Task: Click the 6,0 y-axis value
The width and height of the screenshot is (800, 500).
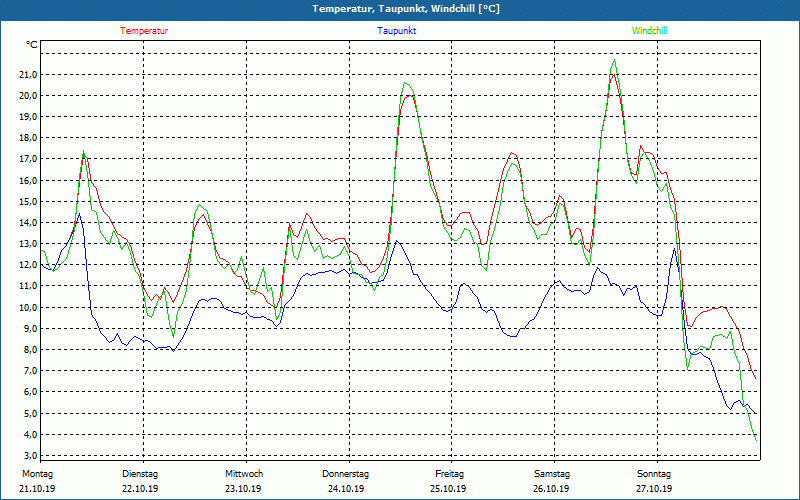Action: tap(31, 392)
